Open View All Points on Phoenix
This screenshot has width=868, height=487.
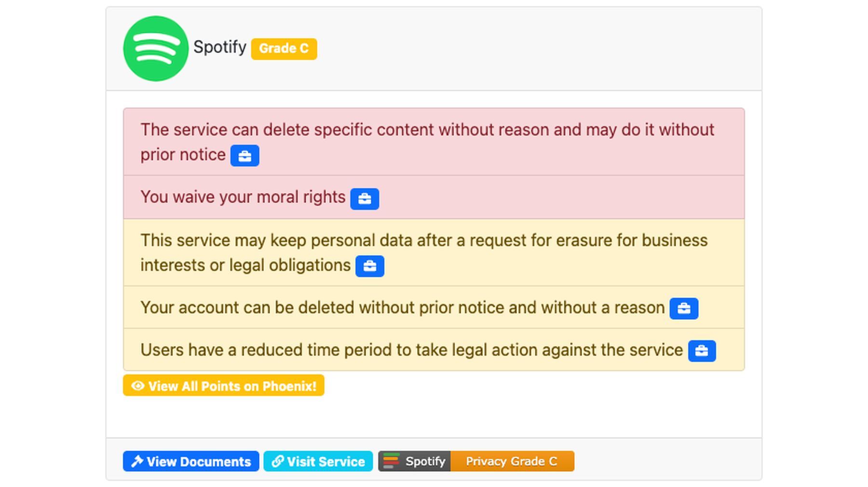pyautogui.click(x=224, y=386)
